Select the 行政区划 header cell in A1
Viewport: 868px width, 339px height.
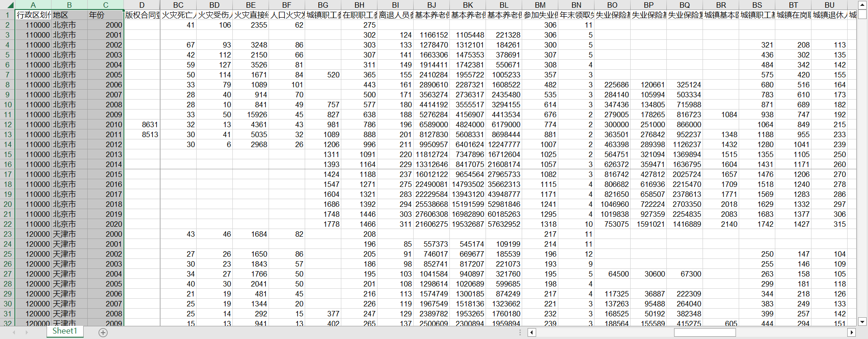pyautogui.click(x=33, y=15)
